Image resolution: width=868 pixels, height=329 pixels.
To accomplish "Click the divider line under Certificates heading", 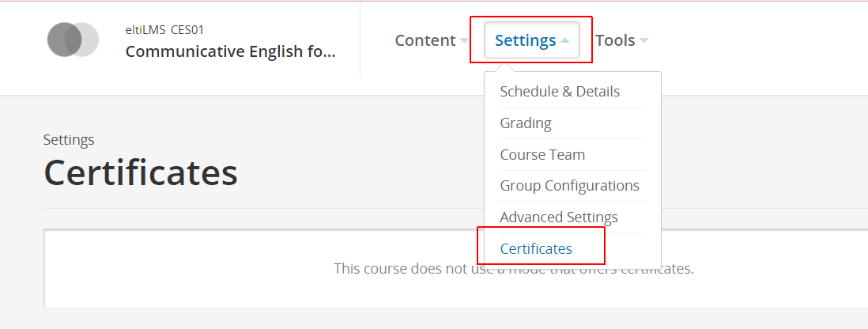I will tap(455, 209).
